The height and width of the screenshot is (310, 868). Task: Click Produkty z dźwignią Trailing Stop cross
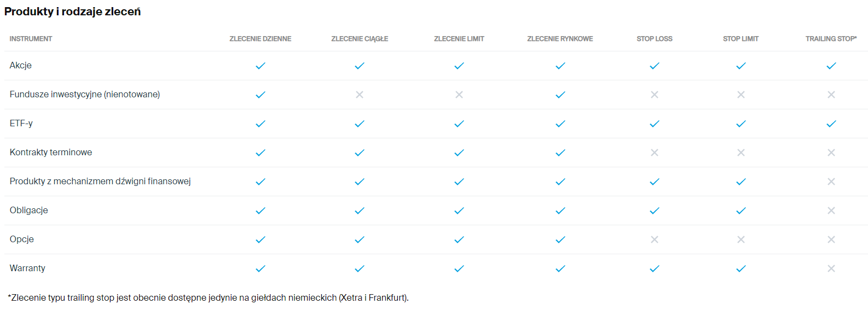coord(831,182)
